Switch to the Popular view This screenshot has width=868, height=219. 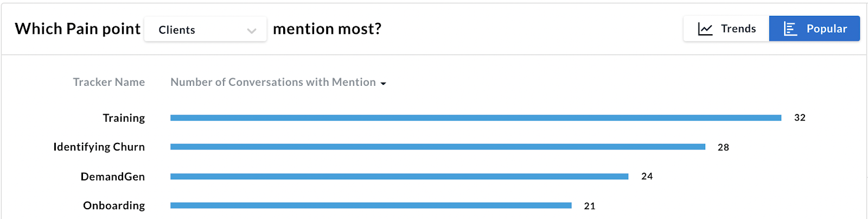coord(814,29)
